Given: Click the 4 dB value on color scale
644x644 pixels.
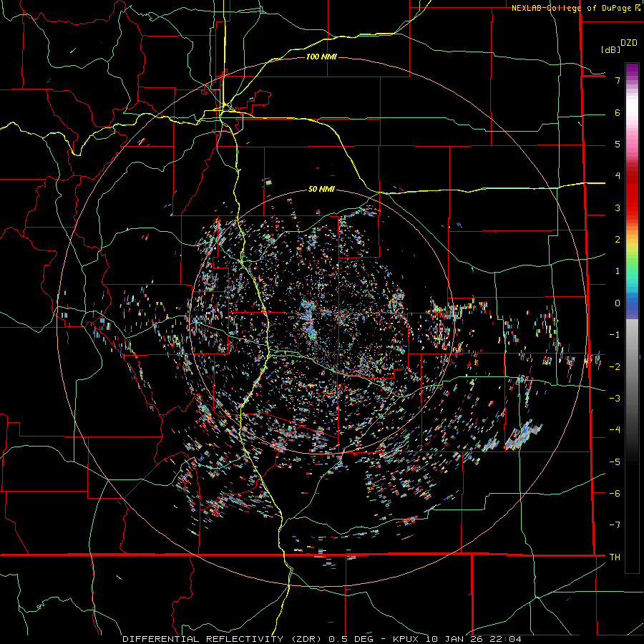Looking at the screenshot, I should point(618,176).
